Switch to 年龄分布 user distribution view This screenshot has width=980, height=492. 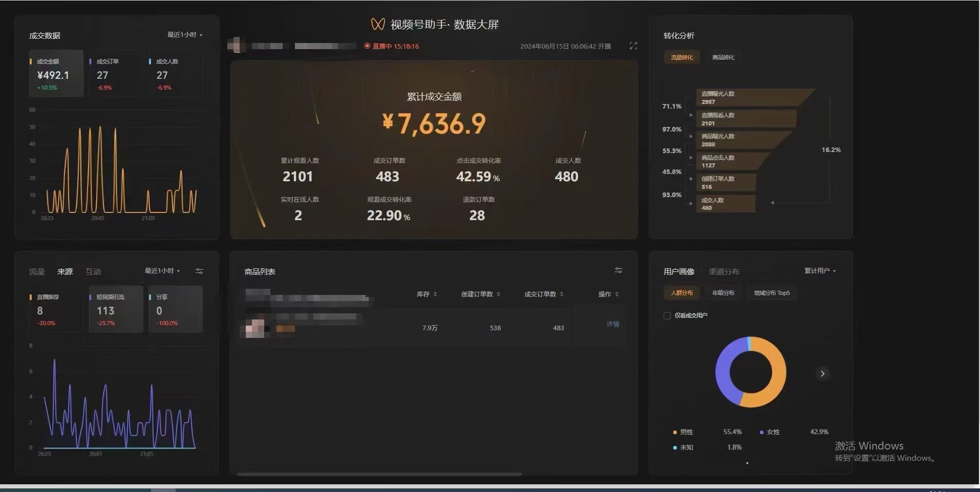point(723,293)
